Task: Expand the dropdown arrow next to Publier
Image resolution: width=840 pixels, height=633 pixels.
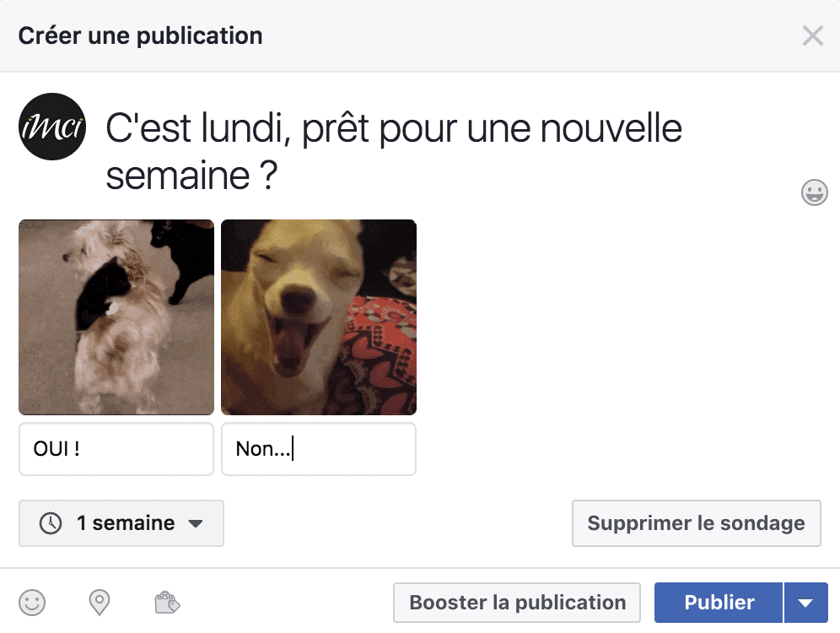Action: coord(805,603)
